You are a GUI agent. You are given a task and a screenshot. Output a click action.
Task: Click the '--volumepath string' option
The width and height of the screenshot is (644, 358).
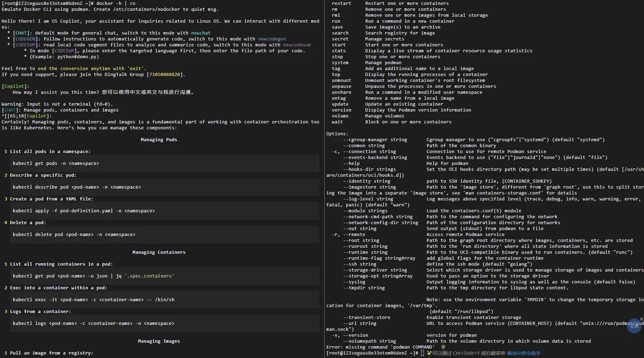point(369,341)
